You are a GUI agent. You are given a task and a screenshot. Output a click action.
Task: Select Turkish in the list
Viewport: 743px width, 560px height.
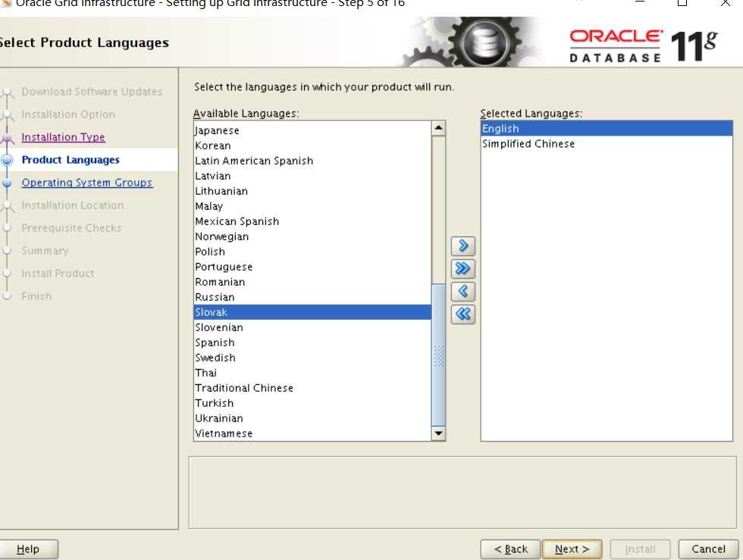click(x=312, y=403)
